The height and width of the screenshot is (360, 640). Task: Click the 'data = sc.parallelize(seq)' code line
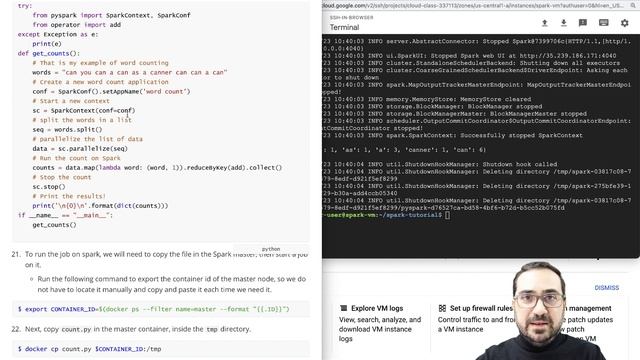(x=80, y=149)
